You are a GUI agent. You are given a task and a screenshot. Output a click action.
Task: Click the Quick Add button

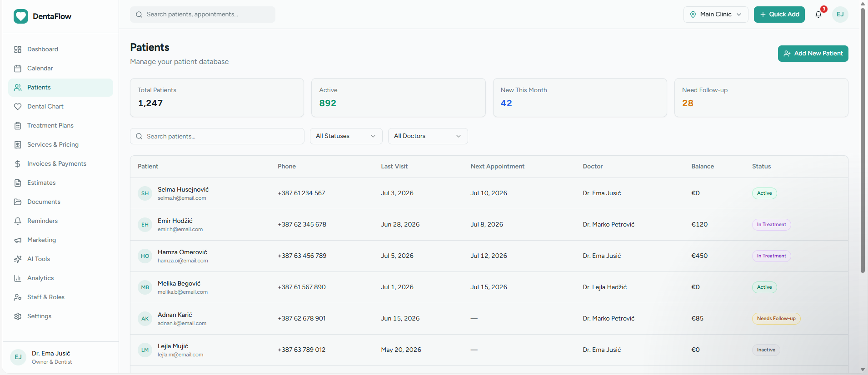click(x=779, y=15)
